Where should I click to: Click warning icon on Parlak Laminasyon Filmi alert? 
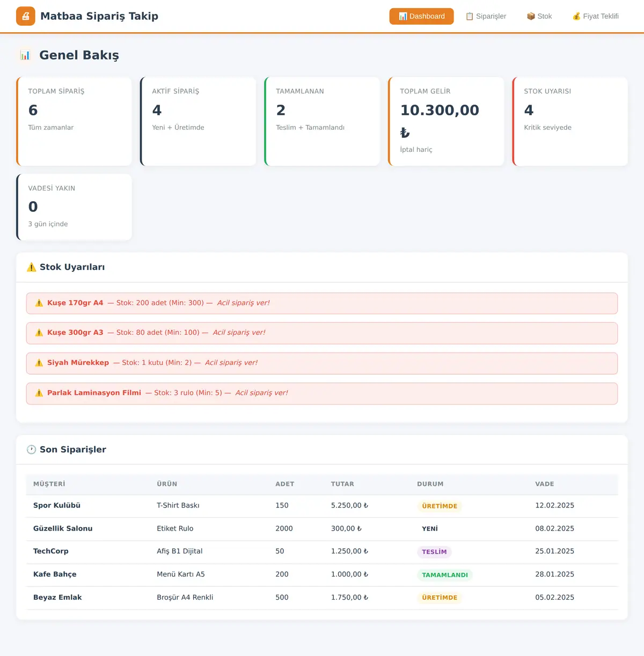(39, 393)
